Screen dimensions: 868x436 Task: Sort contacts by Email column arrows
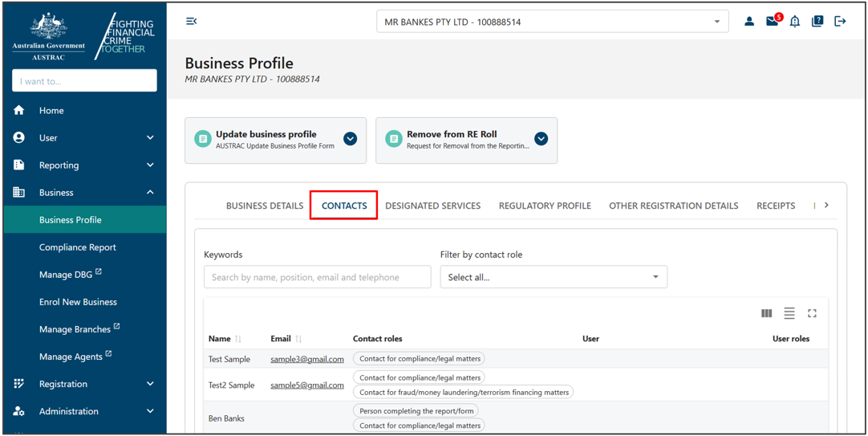(x=298, y=339)
